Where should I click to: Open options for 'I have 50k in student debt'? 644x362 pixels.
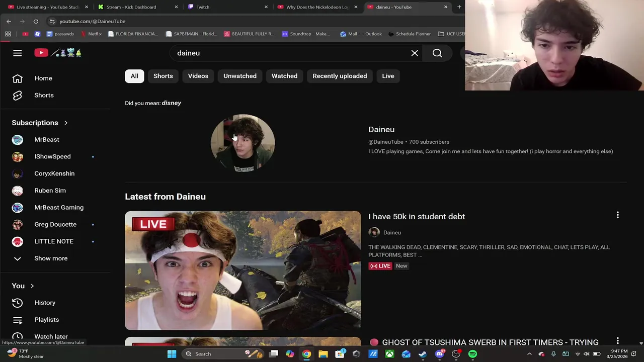tap(617, 216)
